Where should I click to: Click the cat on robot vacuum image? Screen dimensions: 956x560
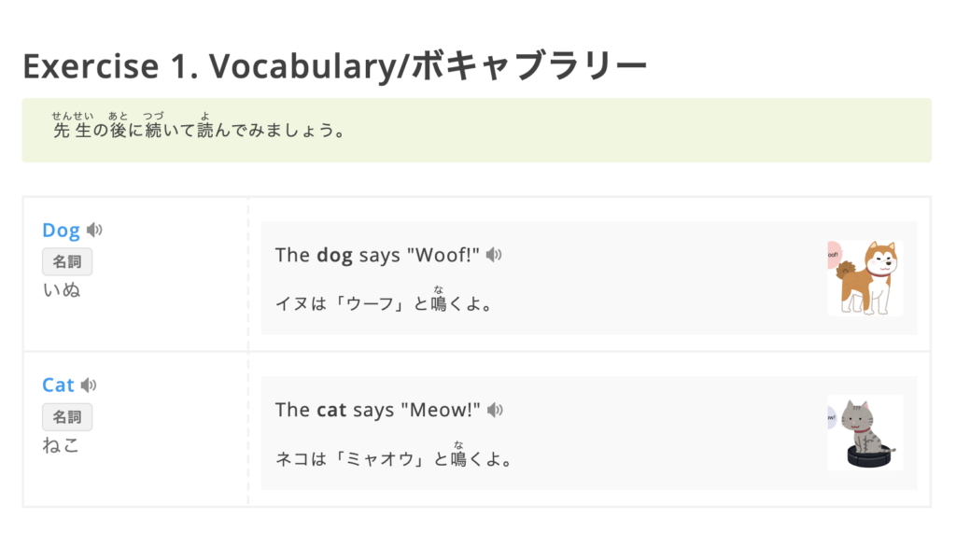pyautogui.click(x=865, y=432)
